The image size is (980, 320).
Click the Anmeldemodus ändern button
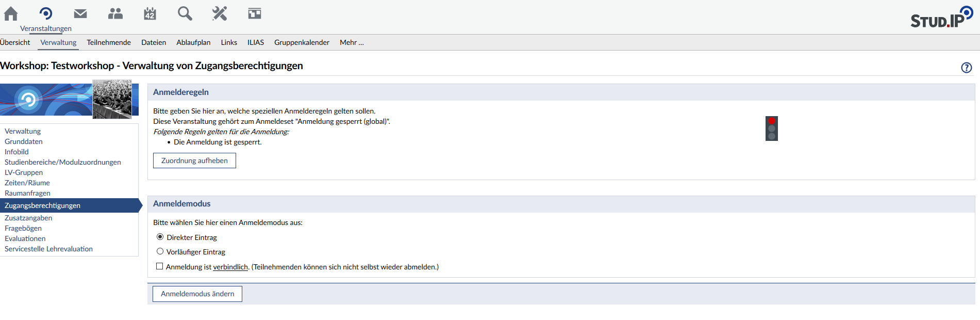(x=197, y=294)
